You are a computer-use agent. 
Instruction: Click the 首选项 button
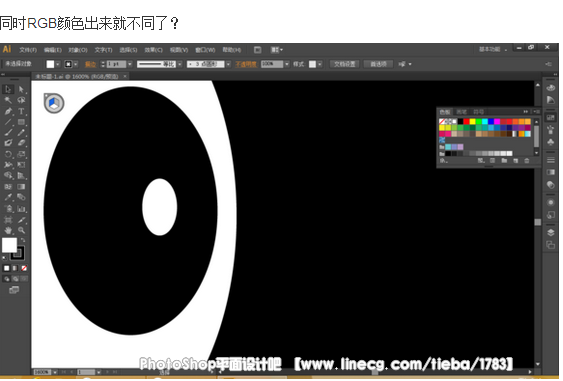click(378, 64)
